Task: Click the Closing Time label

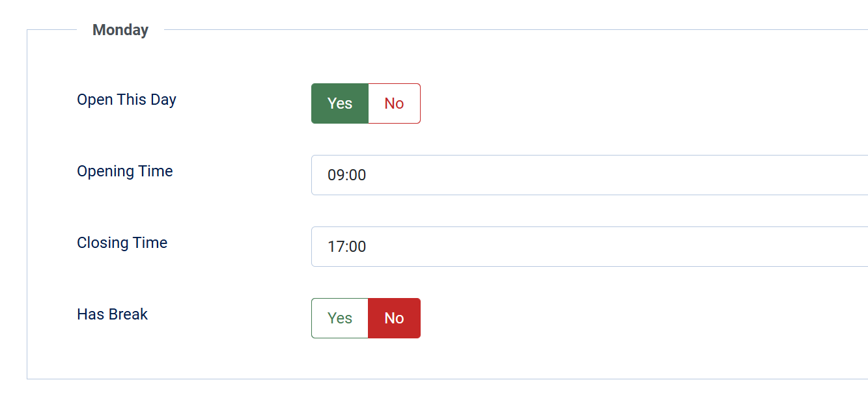Action: tap(122, 243)
